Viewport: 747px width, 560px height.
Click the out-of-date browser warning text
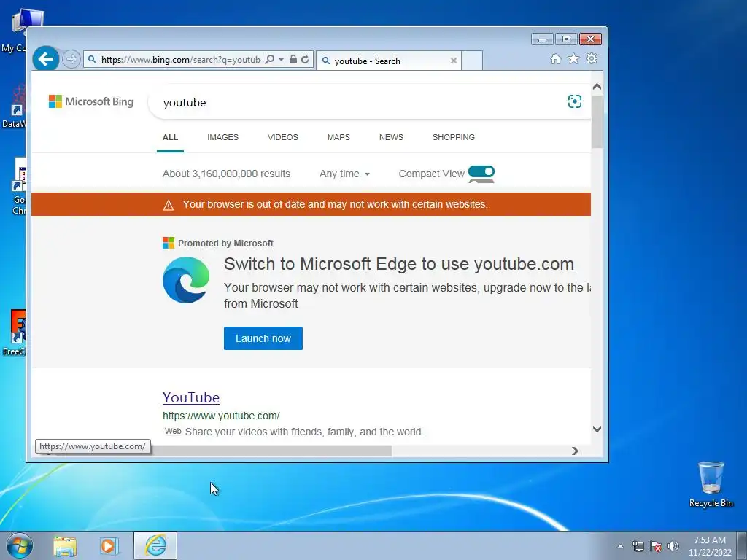(x=335, y=204)
